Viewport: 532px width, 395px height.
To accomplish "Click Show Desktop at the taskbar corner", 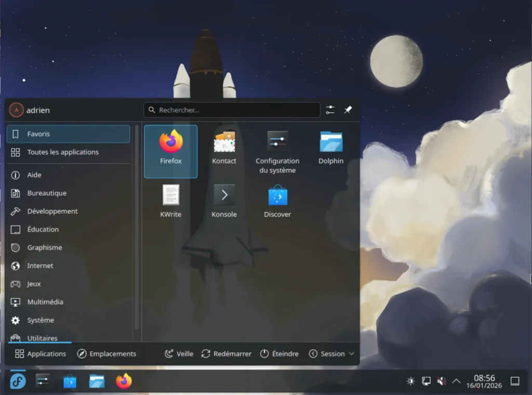I will [x=515, y=381].
